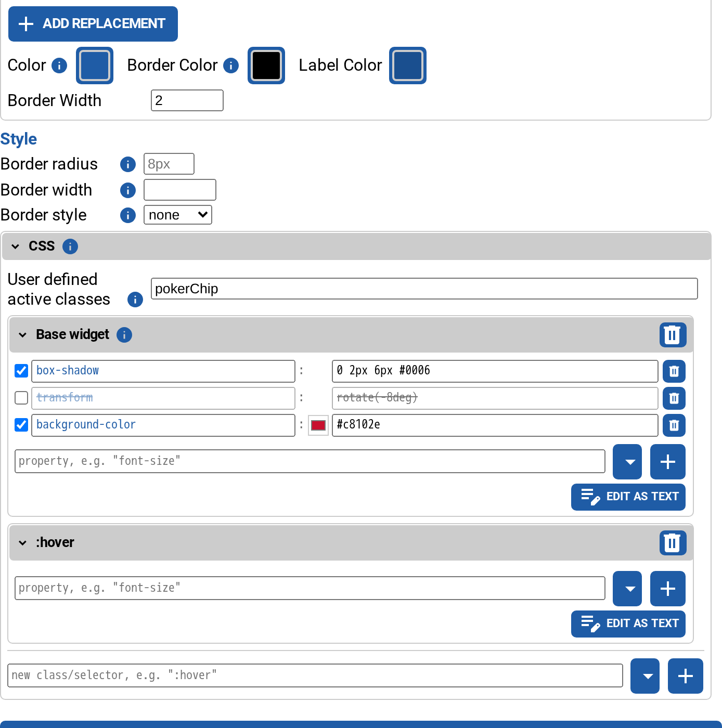
Task: Uncheck the background-color property checkbox
Action: tap(21, 425)
